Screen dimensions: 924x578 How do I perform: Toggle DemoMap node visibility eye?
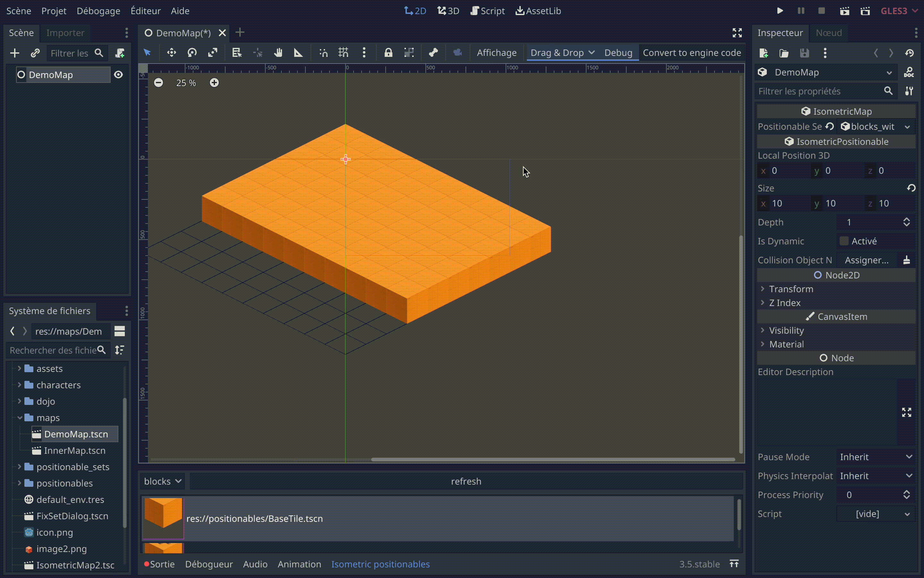[118, 74]
